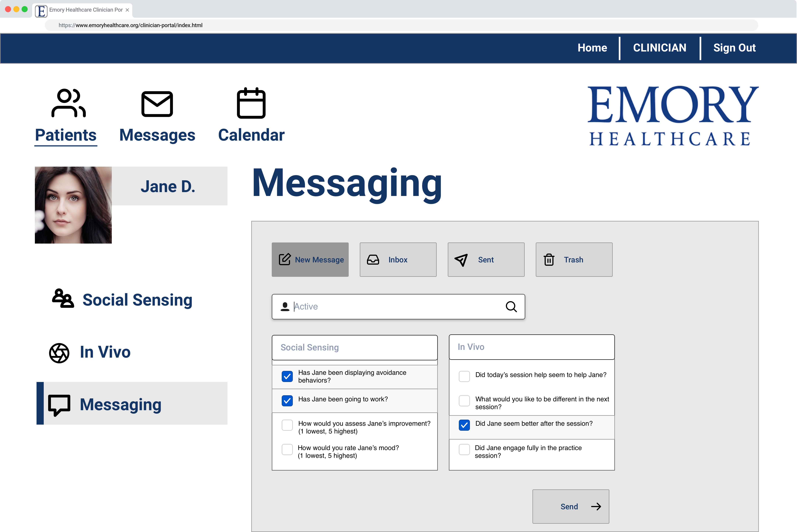Click the Social Sensing sidebar icon

(x=63, y=298)
